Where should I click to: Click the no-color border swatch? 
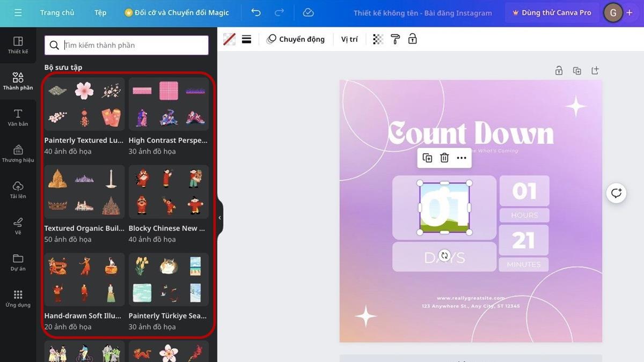[x=229, y=39]
